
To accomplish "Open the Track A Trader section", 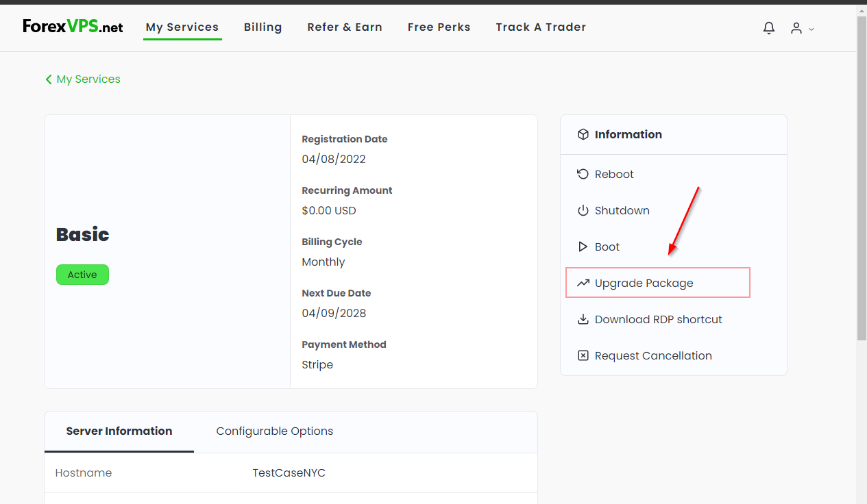I will [540, 27].
